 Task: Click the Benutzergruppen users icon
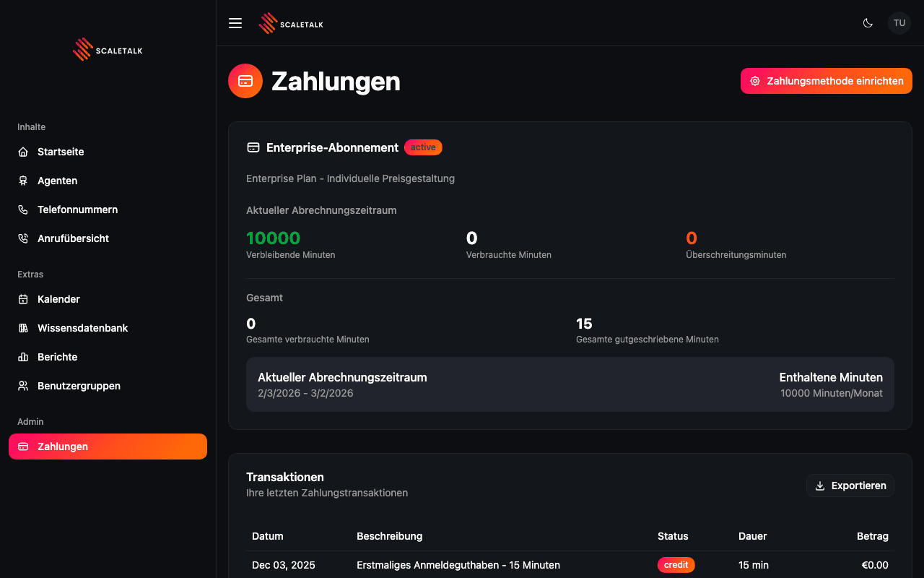(23, 386)
